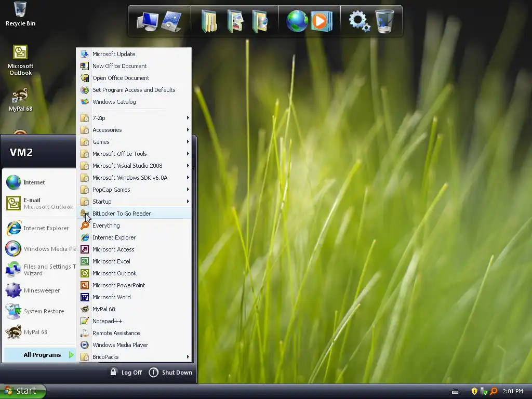Image resolution: width=532 pixels, height=399 pixels.
Task: Launch MyPal 68 from All Programs list
Action: [x=135, y=309]
